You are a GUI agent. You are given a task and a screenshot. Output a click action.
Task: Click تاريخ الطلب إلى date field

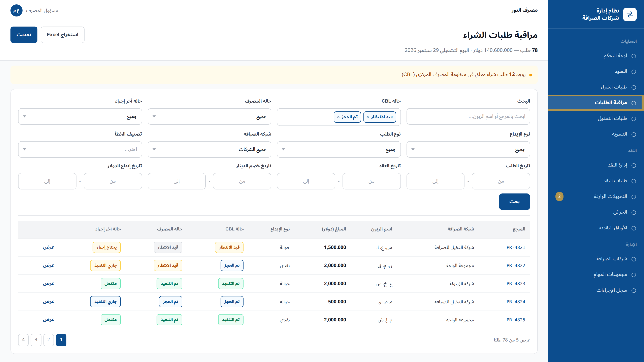point(435,181)
